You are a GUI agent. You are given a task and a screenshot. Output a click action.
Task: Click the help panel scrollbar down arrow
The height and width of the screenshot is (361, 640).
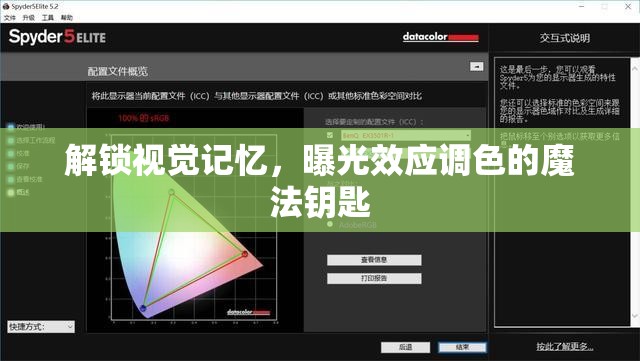click(x=635, y=316)
